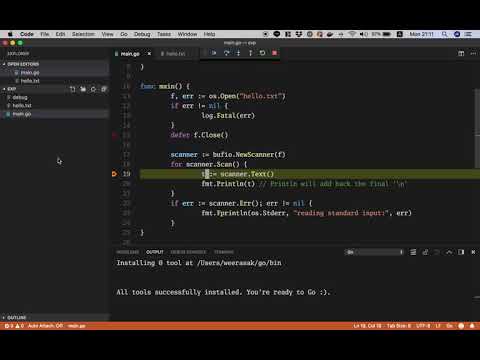Open notifications bell in status bar

[x=472, y=326]
